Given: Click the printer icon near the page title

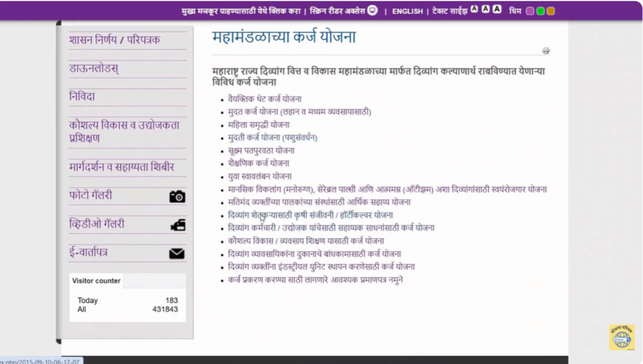Looking at the screenshot, I should point(546,51).
